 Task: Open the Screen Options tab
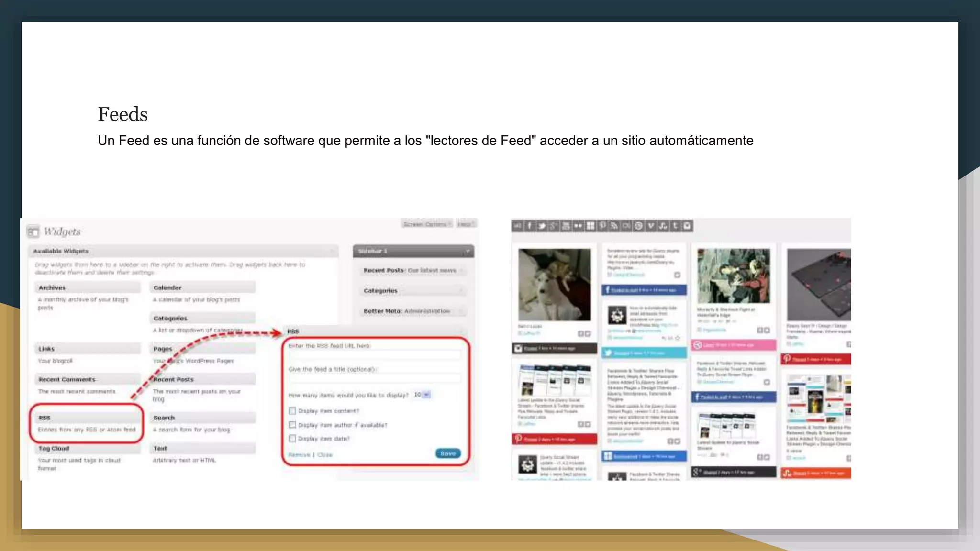point(426,224)
